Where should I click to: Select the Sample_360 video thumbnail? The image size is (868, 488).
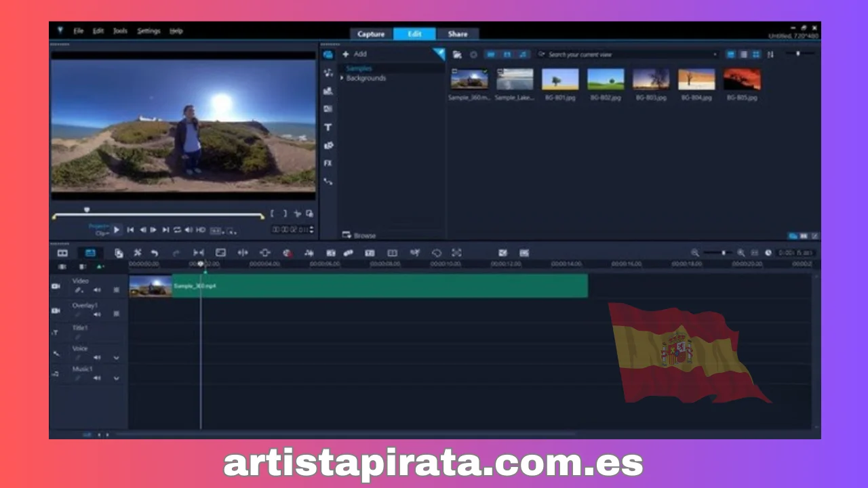coord(469,79)
